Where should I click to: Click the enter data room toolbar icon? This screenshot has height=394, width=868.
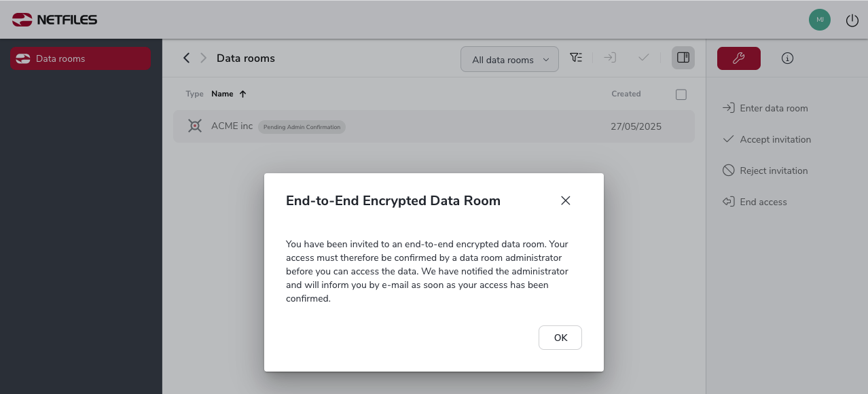[x=610, y=58]
